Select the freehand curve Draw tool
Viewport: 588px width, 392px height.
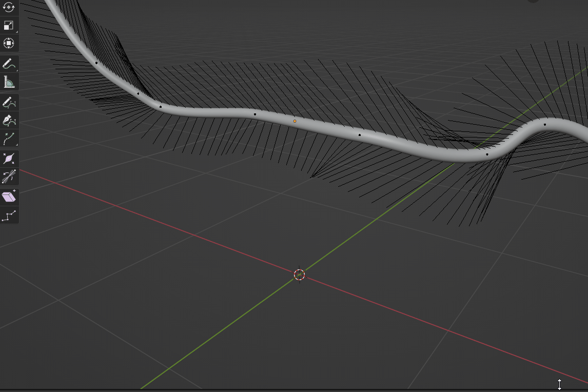tap(9, 103)
